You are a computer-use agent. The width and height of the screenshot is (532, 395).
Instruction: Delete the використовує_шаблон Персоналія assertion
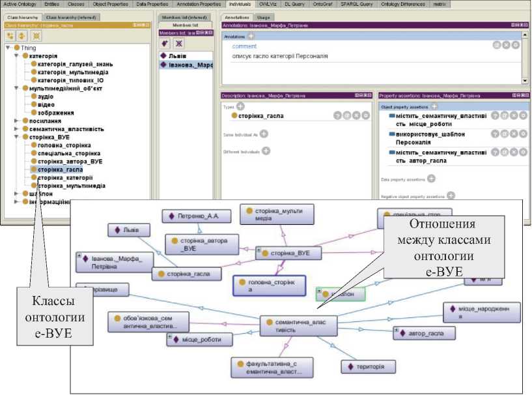tap(514, 134)
